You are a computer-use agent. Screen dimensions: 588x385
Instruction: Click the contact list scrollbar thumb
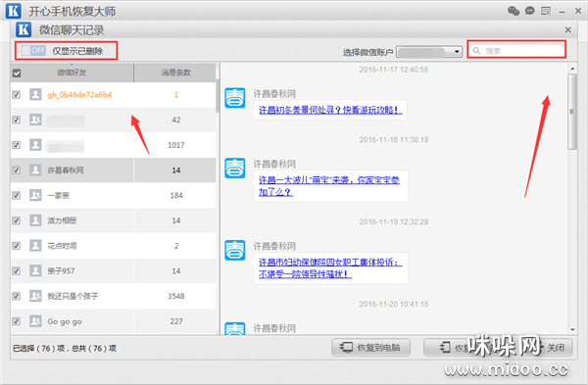[218, 97]
